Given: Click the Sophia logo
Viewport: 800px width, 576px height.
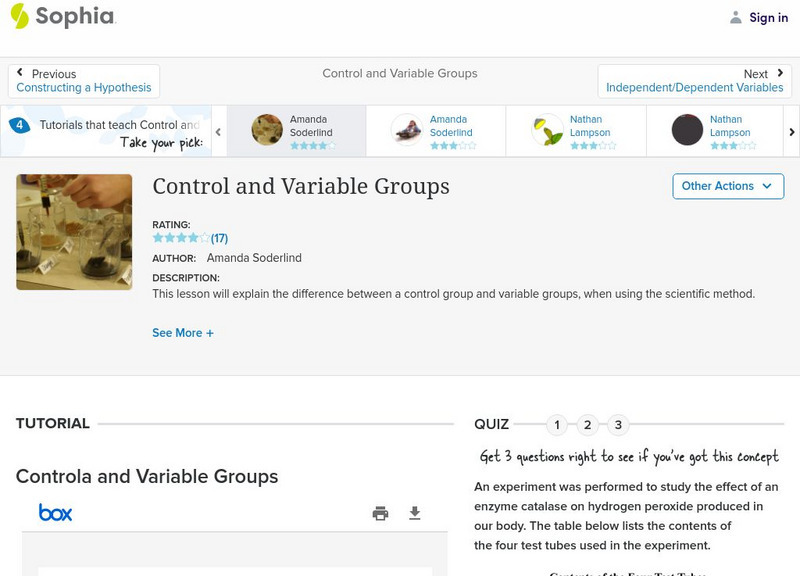Looking at the screenshot, I should tap(63, 16).
